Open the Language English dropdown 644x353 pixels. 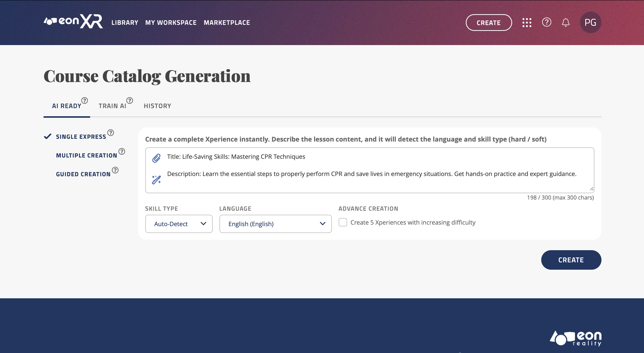click(275, 224)
